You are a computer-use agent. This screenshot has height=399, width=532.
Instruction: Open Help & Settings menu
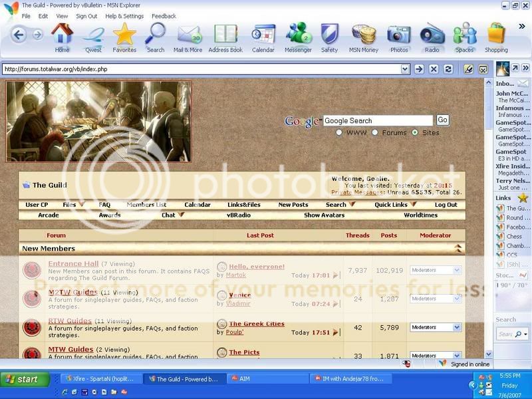124,16
